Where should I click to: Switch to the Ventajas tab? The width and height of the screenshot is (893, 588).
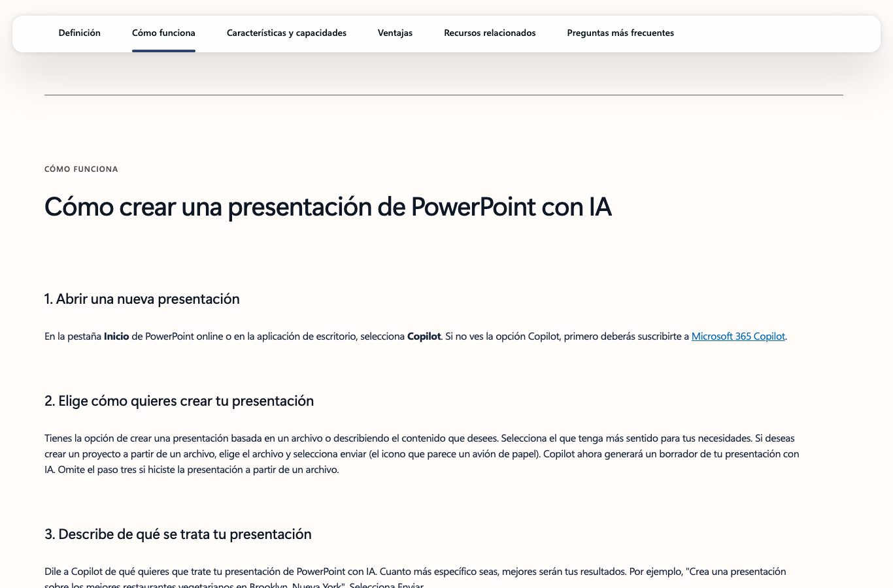click(395, 33)
